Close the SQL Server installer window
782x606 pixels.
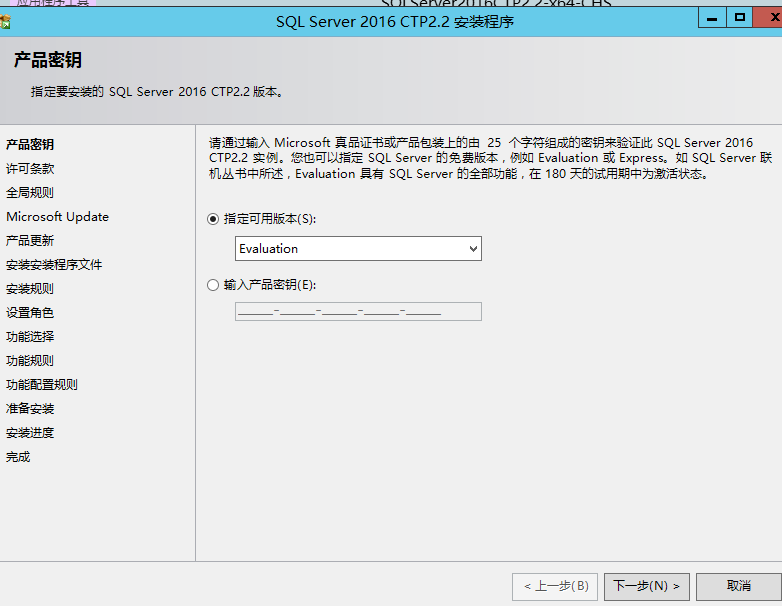point(768,17)
